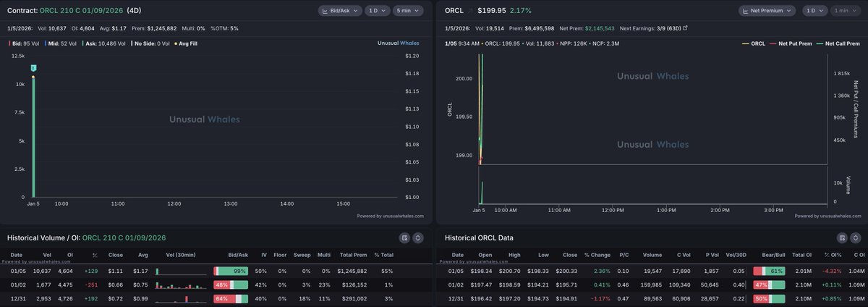This screenshot has height=307, width=868.
Task: Sort the ORCL data by % Change column
Action: (597, 255)
